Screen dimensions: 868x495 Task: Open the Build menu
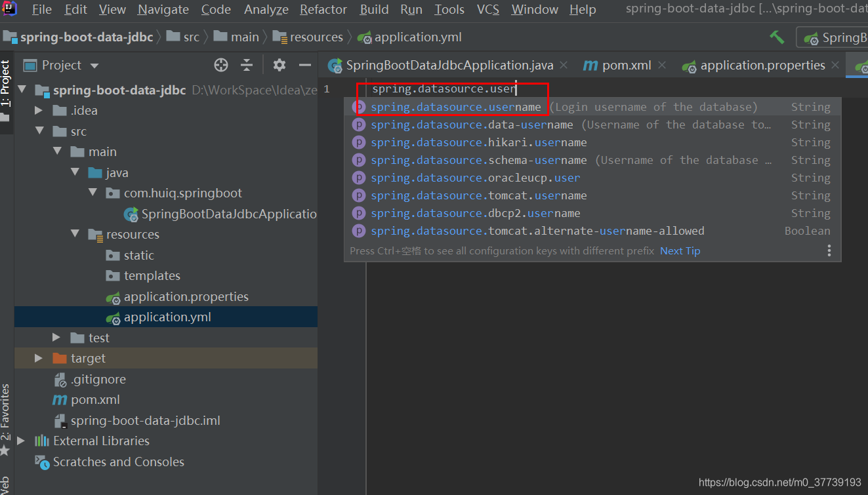point(374,9)
